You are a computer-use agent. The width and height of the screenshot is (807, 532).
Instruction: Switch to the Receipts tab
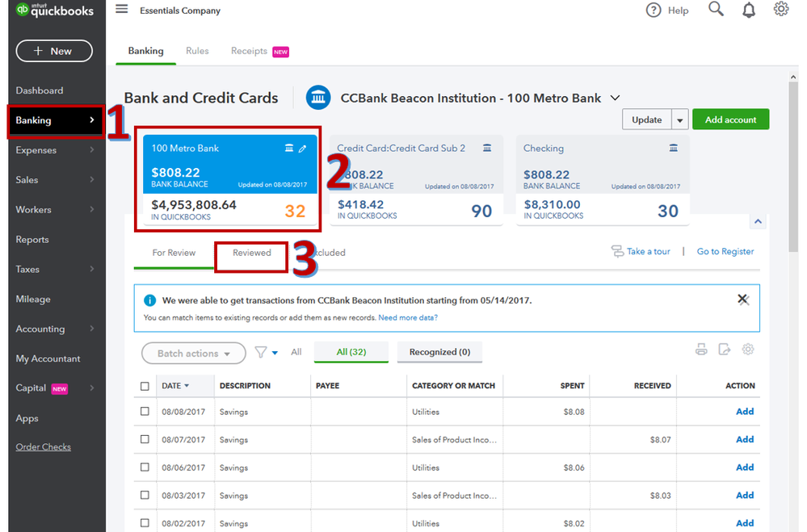pos(249,51)
